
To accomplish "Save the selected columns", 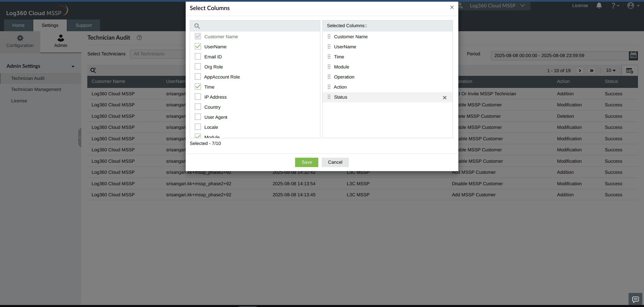I will (307, 162).
